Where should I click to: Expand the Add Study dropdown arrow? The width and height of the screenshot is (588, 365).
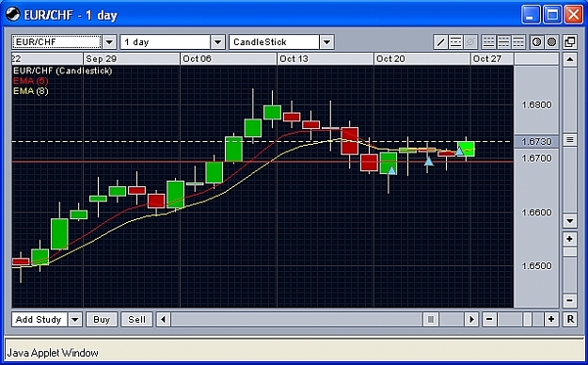click(75, 320)
